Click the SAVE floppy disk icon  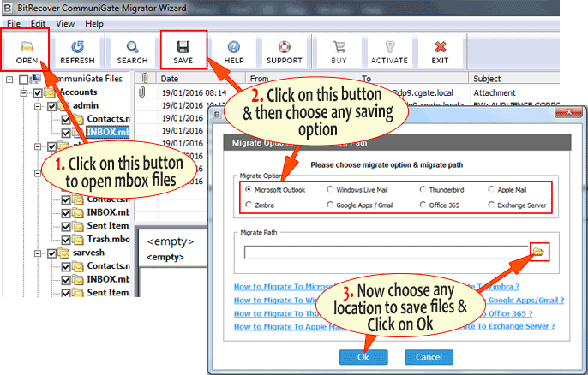tap(183, 47)
